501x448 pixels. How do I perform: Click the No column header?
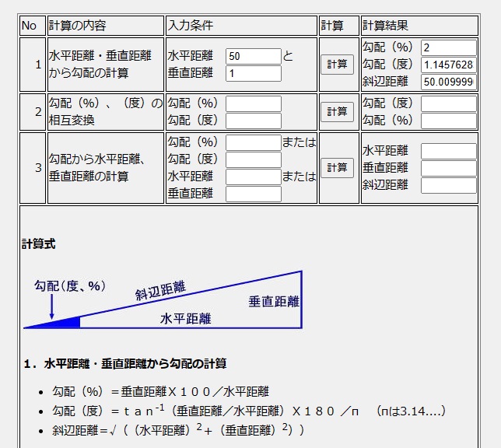coord(33,26)
